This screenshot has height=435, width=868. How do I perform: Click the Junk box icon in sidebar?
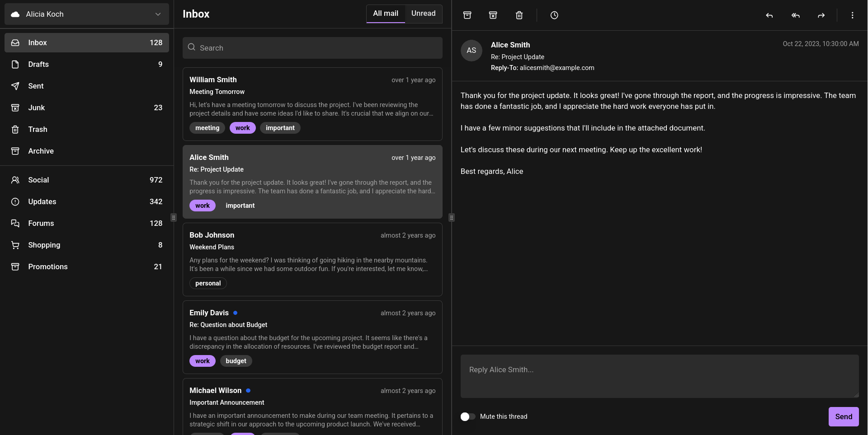(x=15, y=108)
